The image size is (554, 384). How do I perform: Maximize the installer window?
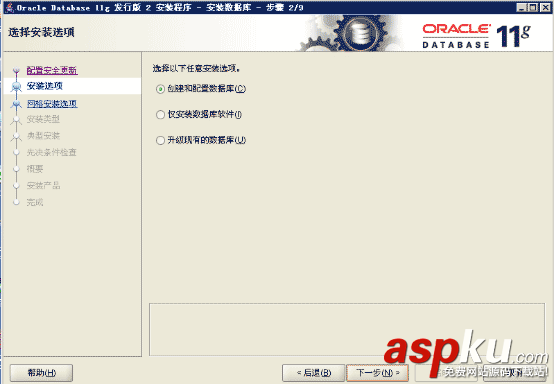(533, 7)
